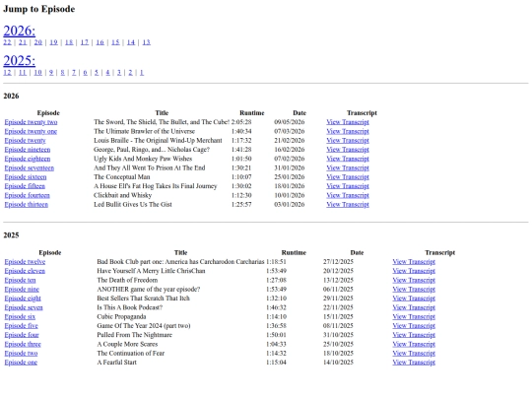Open the Episode nine link
The image size is (532, 399).
point(22,290)
